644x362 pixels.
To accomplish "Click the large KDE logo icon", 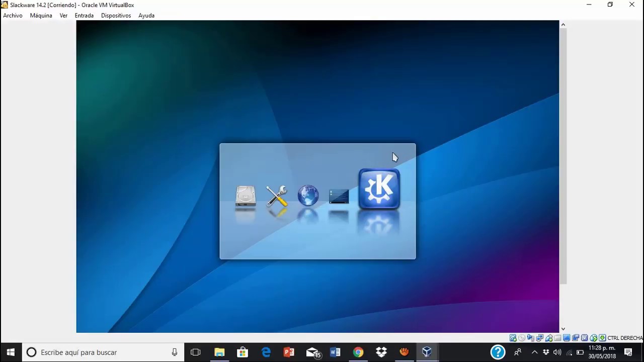I will pyautogui.click(x=379, y=189).
